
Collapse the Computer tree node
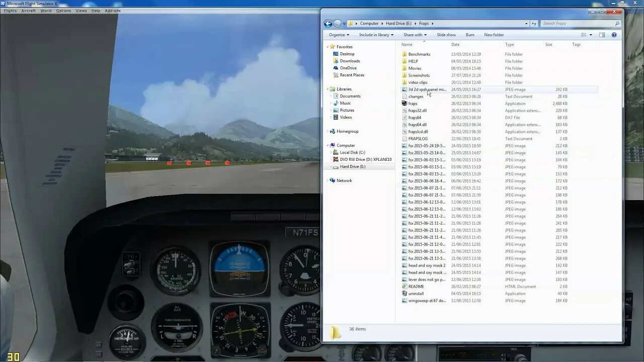[x=327, y=145]
